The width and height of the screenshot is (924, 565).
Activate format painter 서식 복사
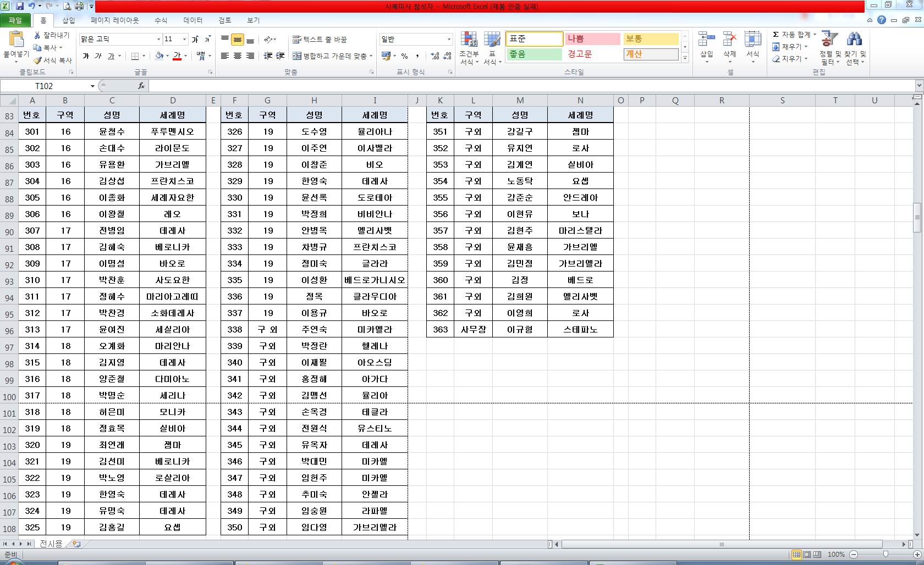pyautogui.click(x=53, y=60)
